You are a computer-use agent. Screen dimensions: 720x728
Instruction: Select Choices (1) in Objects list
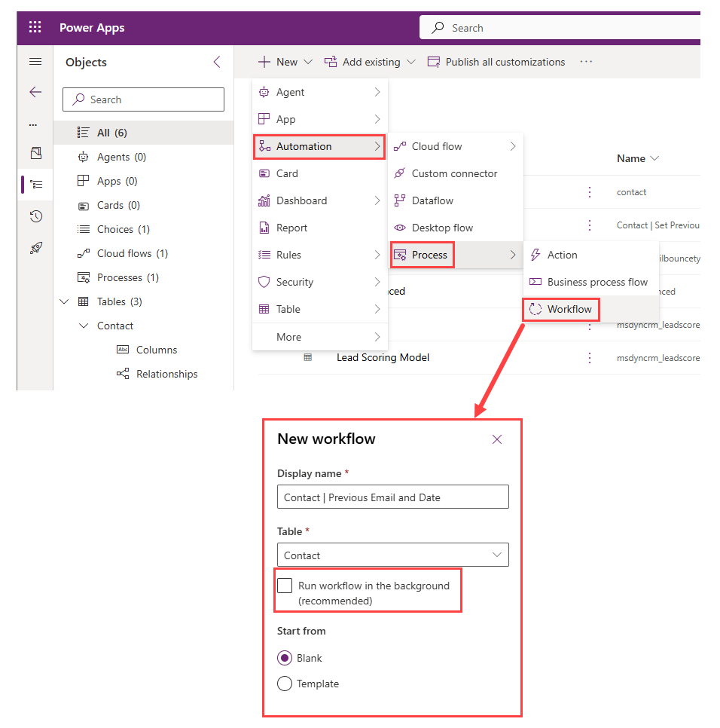144,229
